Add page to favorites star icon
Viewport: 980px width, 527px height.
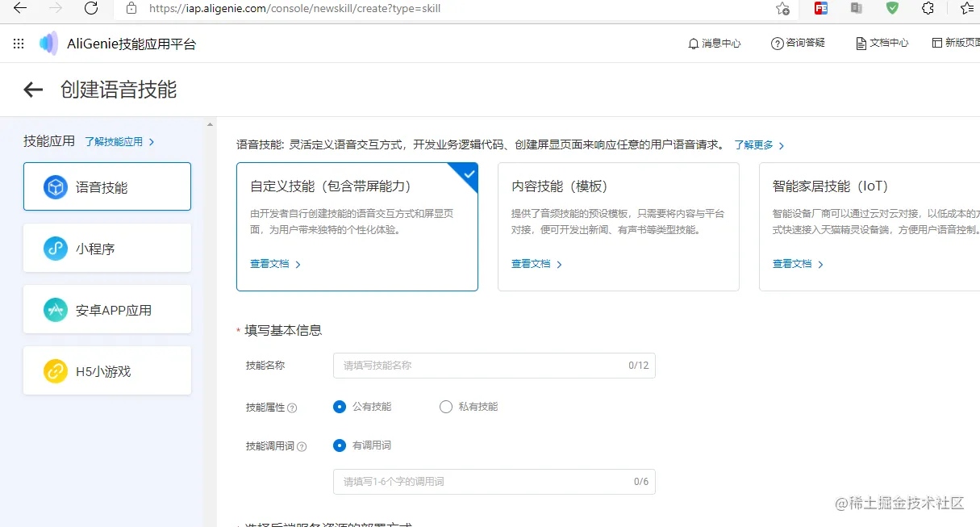click(782, 9)
